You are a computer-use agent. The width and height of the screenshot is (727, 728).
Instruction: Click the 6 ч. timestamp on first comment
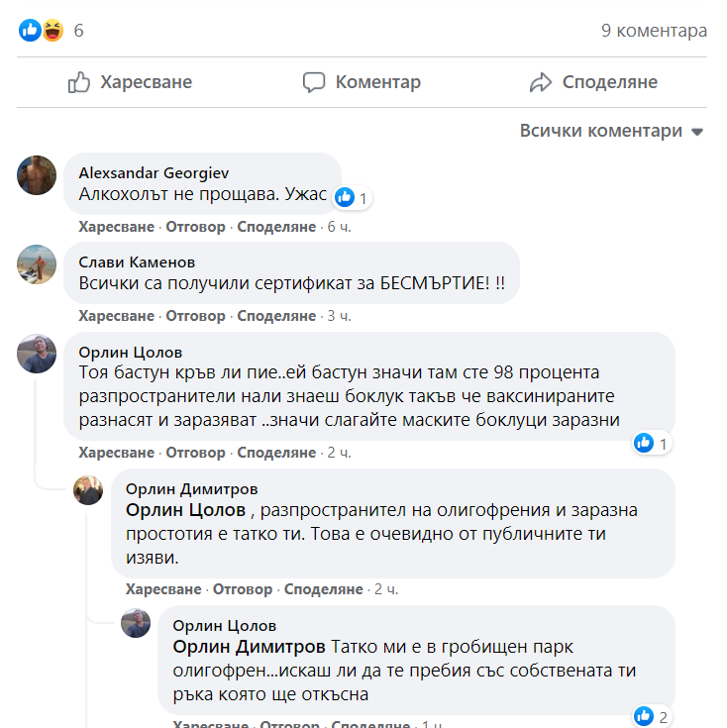pos(339,227)
